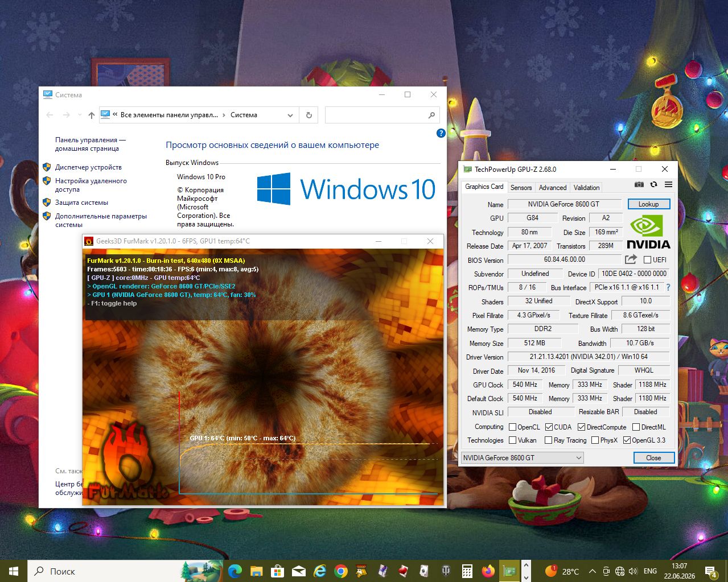Toggle the OpenCL checkbox
This screenshot has height=582, width=728.
(512, 427)
